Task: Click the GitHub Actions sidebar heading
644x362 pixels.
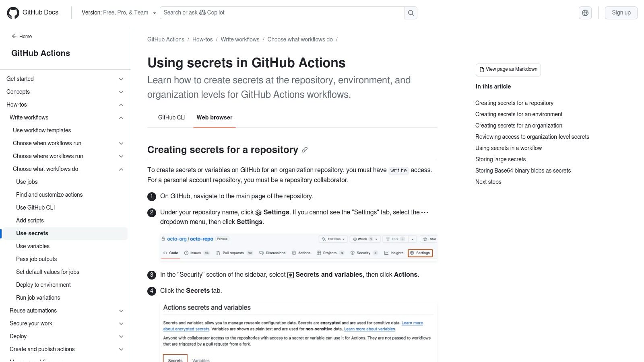Action: tap(41, 53)
